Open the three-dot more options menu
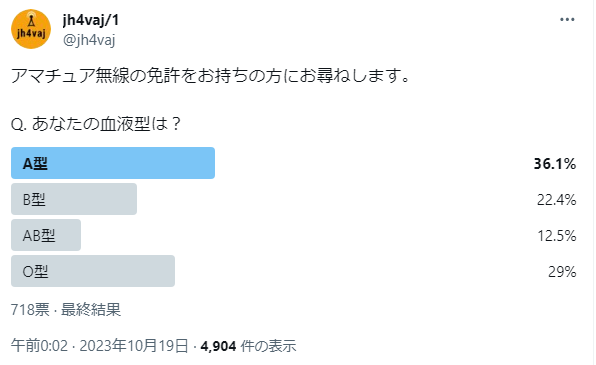 567,20
